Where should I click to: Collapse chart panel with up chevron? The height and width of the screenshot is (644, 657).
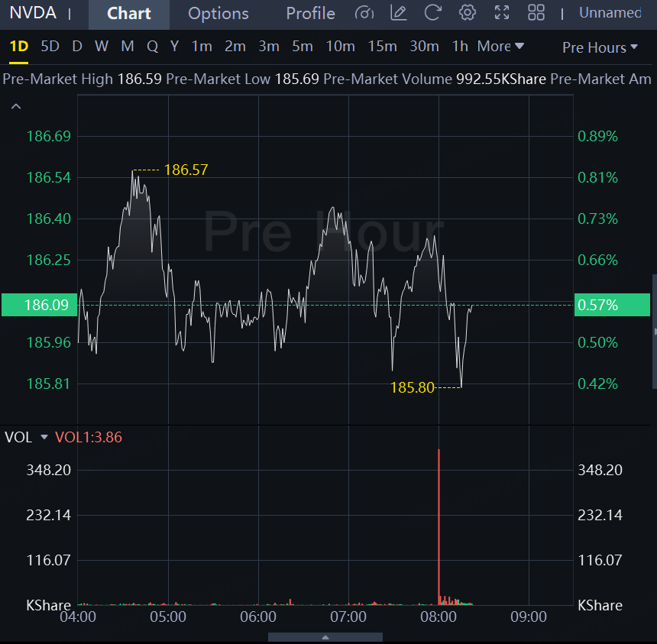(x=15, y=107)
